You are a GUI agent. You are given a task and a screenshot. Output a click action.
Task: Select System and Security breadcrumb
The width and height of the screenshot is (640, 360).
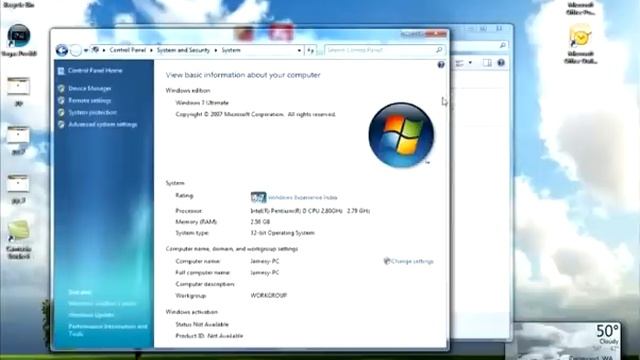click(x=183, y=50)
